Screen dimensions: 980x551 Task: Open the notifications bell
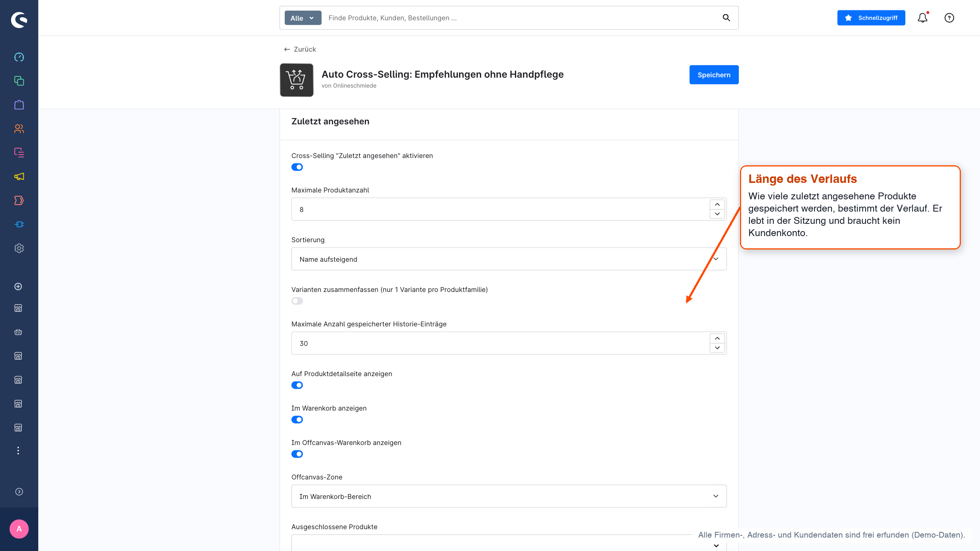click(923, 18)
